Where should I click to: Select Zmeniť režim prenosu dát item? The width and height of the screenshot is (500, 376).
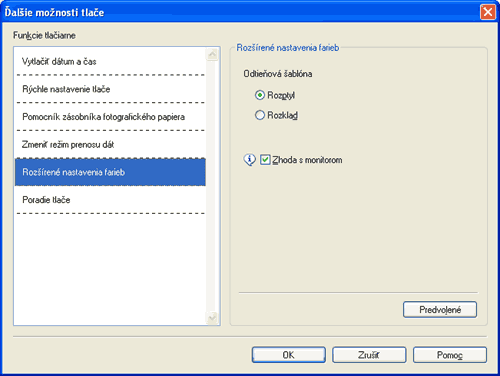[x=110, y=144]
